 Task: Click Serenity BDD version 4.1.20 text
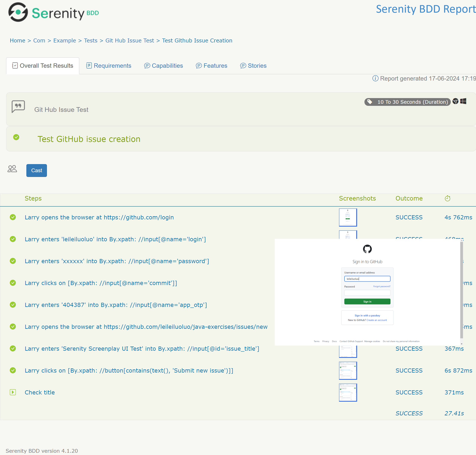[42, 451]
